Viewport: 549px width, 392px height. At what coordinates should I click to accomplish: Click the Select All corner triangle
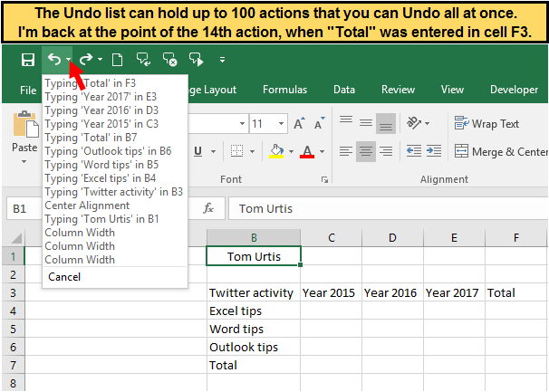(x=17, y=238)
